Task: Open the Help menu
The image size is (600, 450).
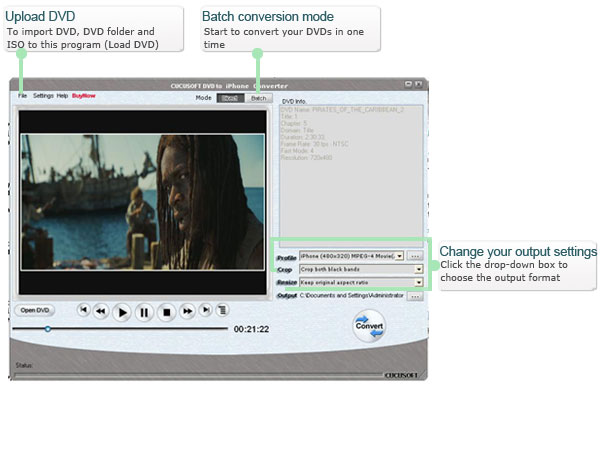Action: pos(62,96)
